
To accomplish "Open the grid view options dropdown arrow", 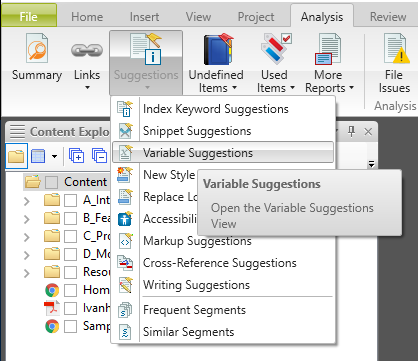I will 54,156.
